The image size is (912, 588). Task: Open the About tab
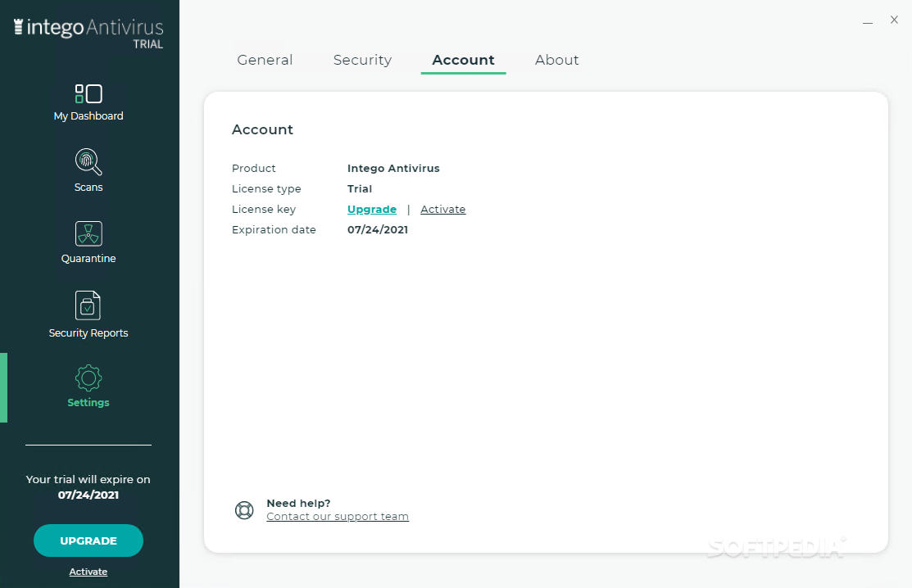556,60
